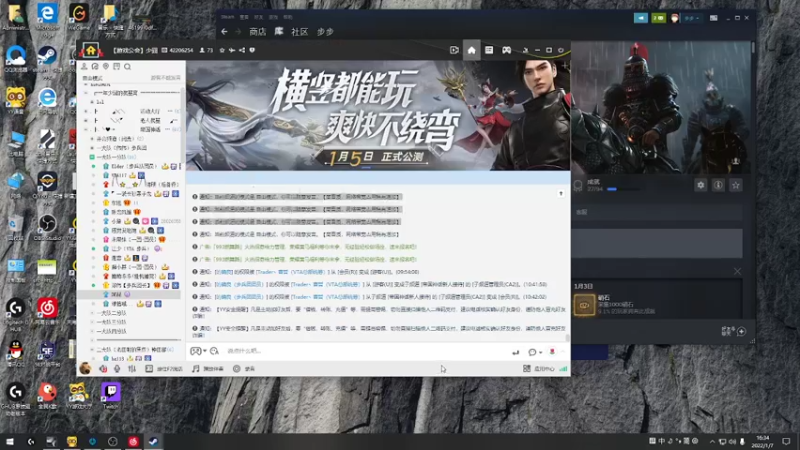
Task: Open the 库 tab in Steam
Action: click(279, 32)
